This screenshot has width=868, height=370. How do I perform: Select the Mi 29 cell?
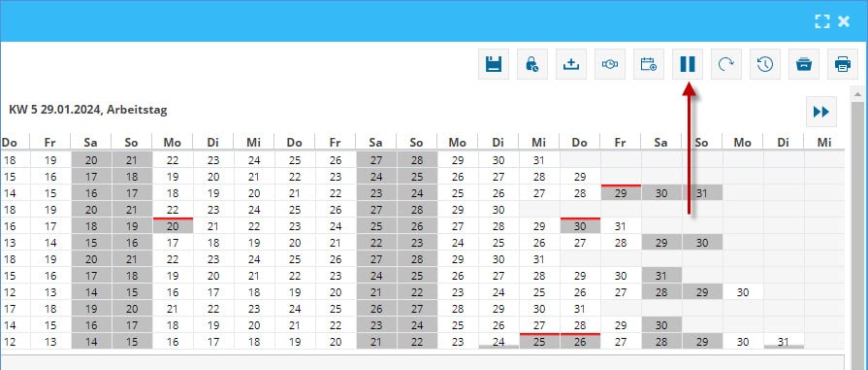538,226
